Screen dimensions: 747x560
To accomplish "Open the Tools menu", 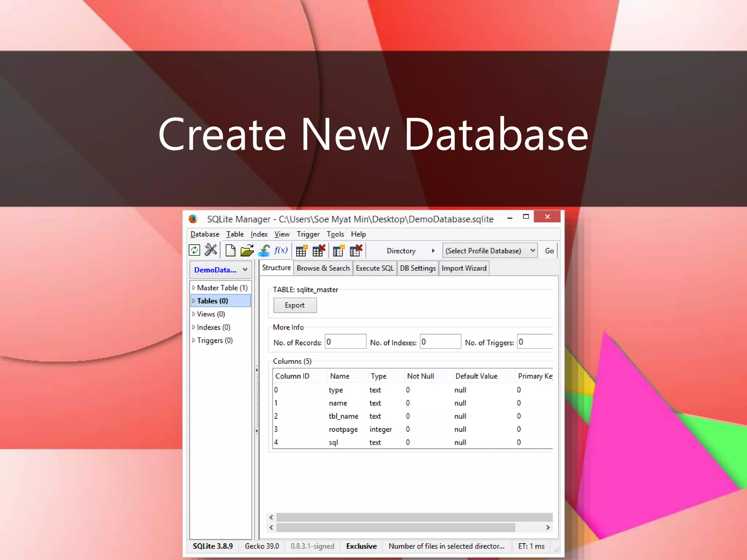I will coord(335,234).
